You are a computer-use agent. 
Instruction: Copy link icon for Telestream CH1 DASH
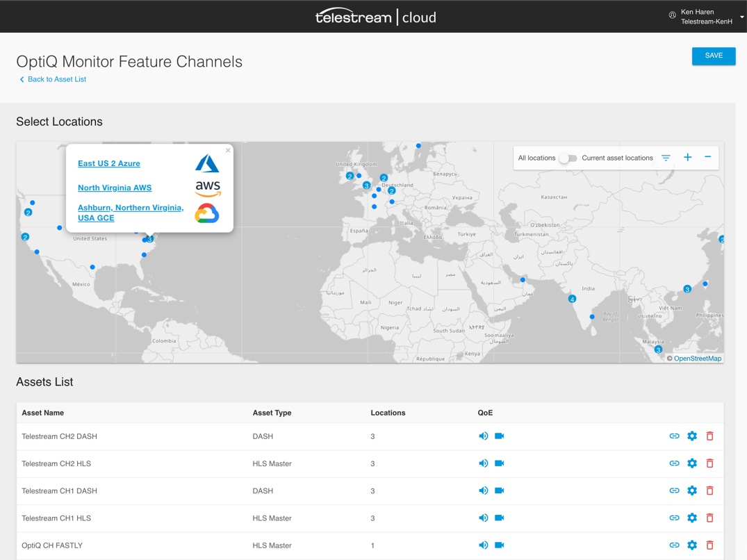point(674,491)
